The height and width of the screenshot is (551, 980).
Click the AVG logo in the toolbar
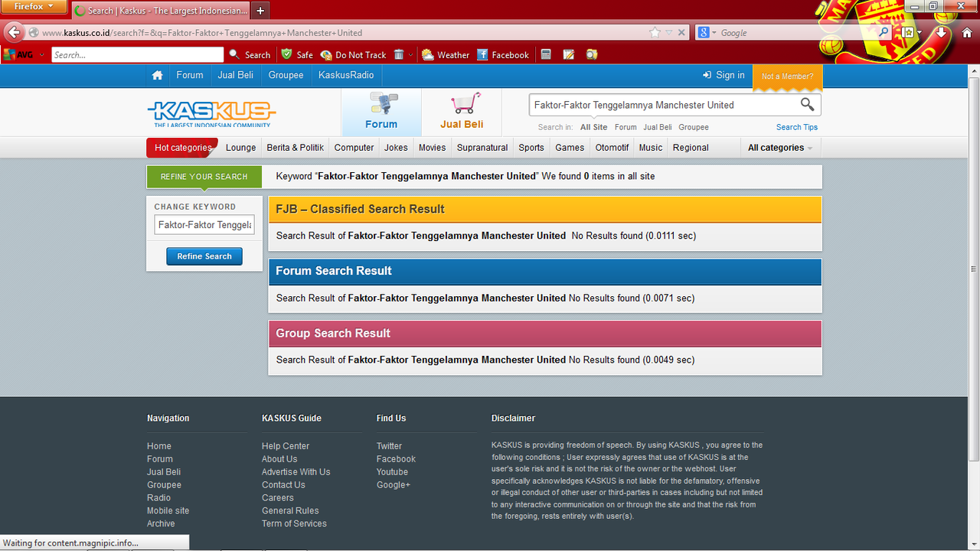(19, 54)
